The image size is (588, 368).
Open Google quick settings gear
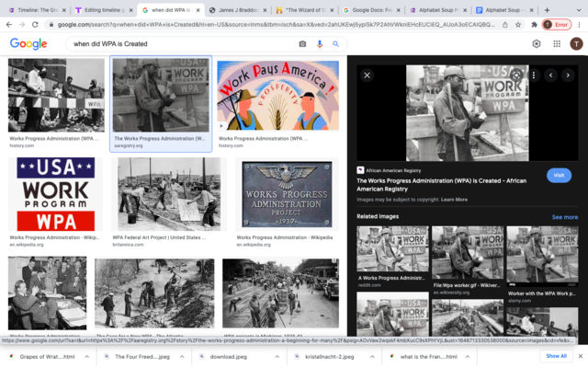pyautogui.click(x=537, y=44)
